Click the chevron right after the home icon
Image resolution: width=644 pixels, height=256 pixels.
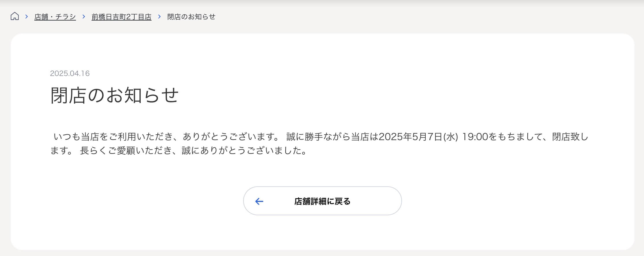(27, 16)
